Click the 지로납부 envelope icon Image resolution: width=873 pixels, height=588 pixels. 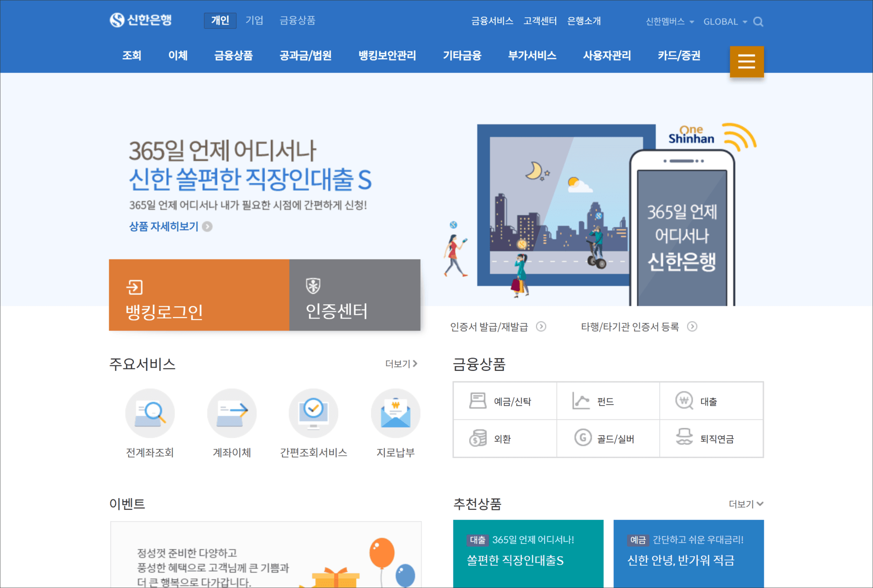pyautogui.click(x=396, y=413)
